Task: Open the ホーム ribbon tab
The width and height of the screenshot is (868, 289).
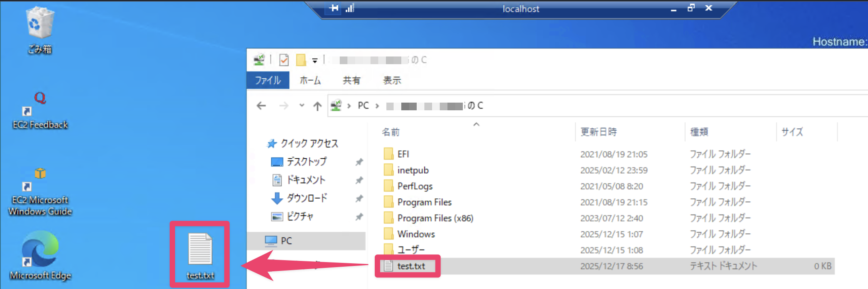Action: [x=310, y=80]
